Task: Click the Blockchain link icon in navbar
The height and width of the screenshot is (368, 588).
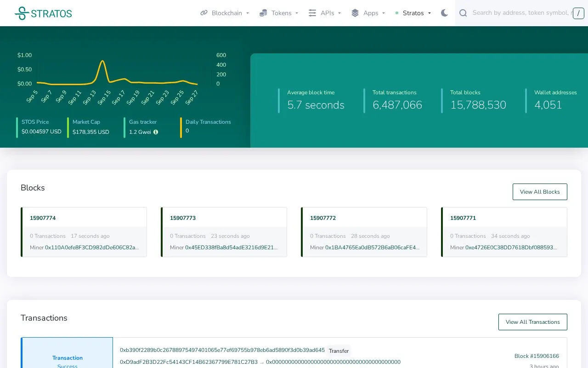Action: coord(204,13)
